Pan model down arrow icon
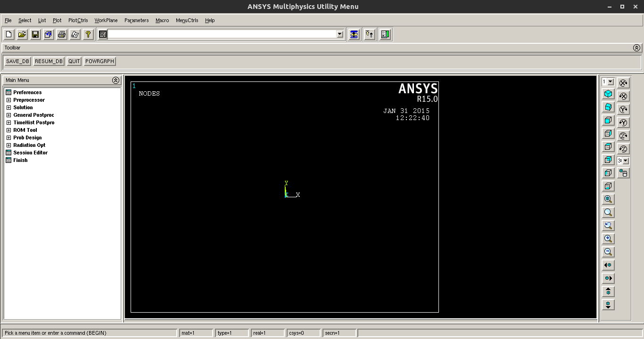 point(608,305)
